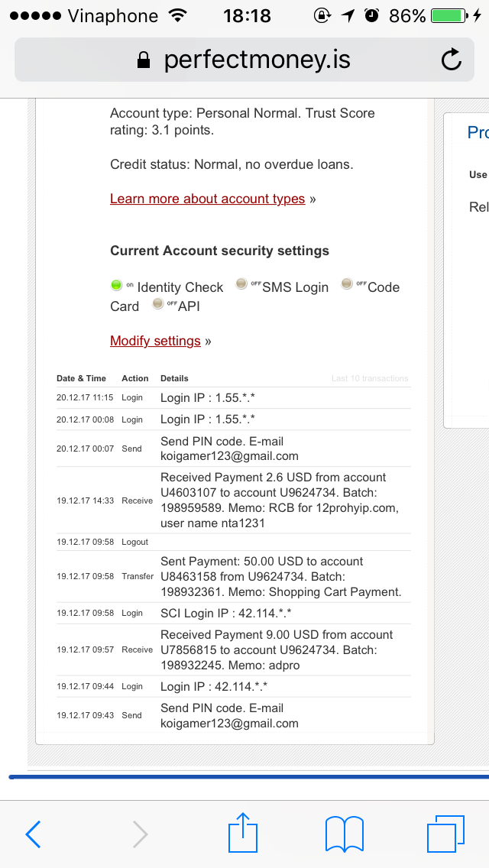Open the Safari share sheet

[x=243, y=832]
